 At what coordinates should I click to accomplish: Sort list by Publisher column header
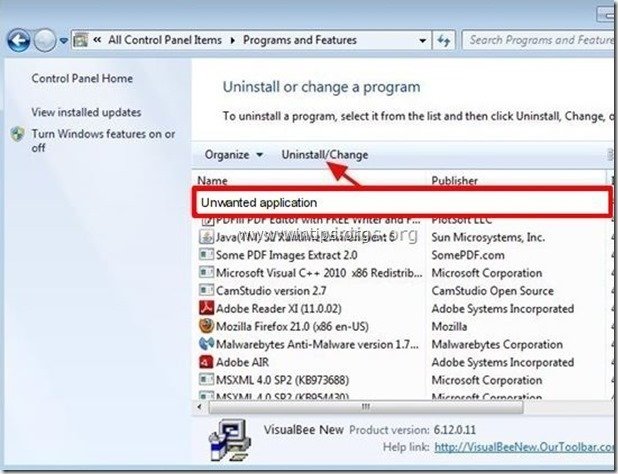click(x=454, y=180)
